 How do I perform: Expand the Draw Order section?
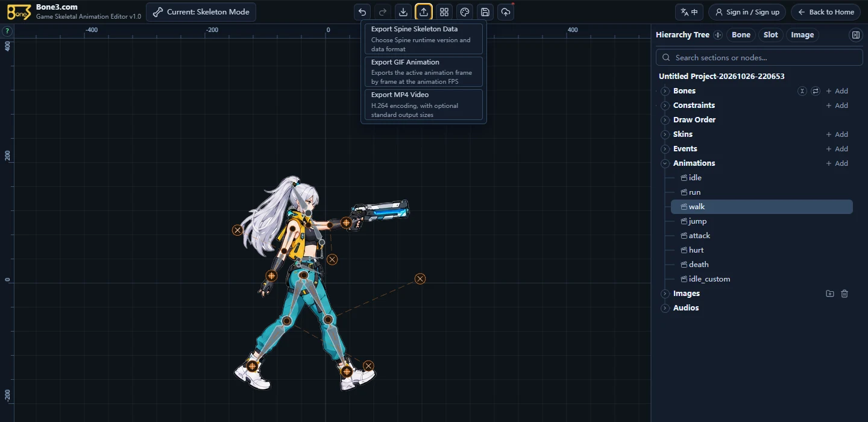click(x=665, y=120)
